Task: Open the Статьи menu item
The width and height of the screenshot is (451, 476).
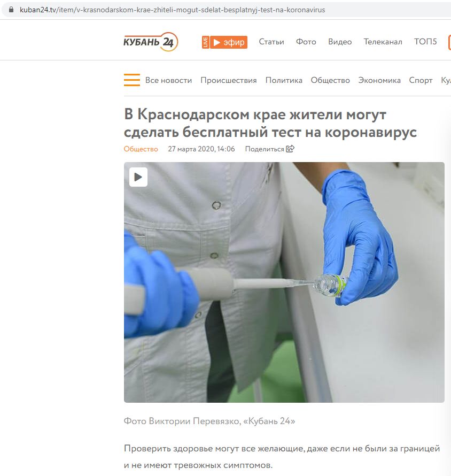Action: (x=271, y=42)
